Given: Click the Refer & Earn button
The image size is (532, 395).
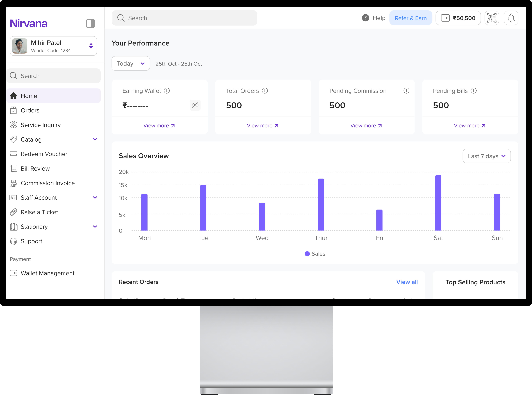Looking at the screenshot, I should [x=410, y=18].
